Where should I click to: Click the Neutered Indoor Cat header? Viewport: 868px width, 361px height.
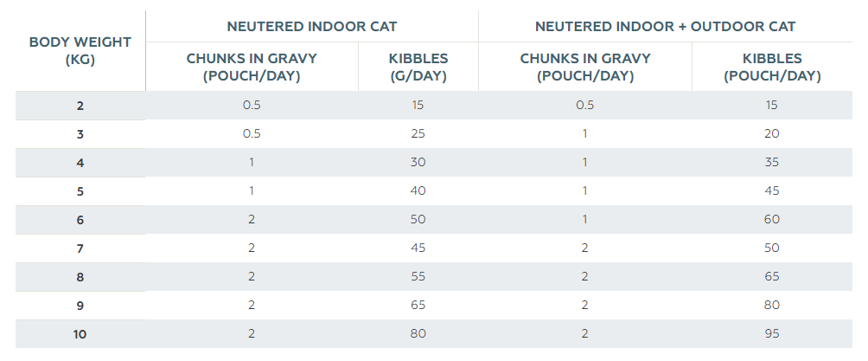point(311,27)
